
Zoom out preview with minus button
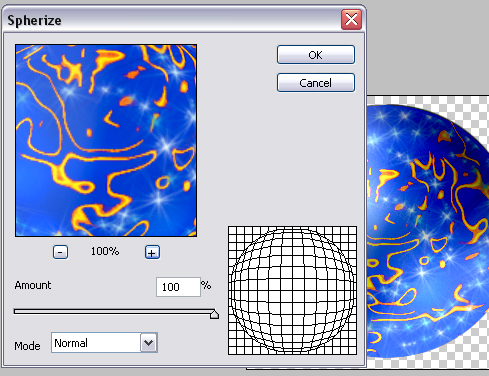60,252
